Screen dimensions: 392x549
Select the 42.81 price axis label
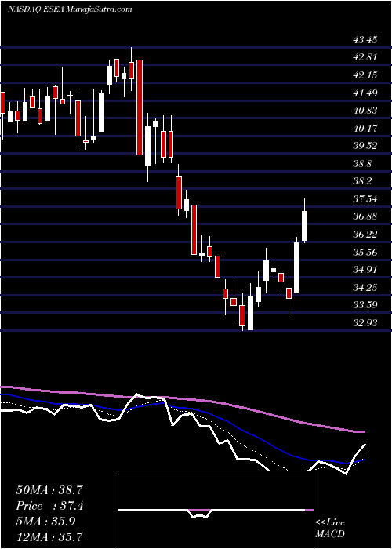365,57
